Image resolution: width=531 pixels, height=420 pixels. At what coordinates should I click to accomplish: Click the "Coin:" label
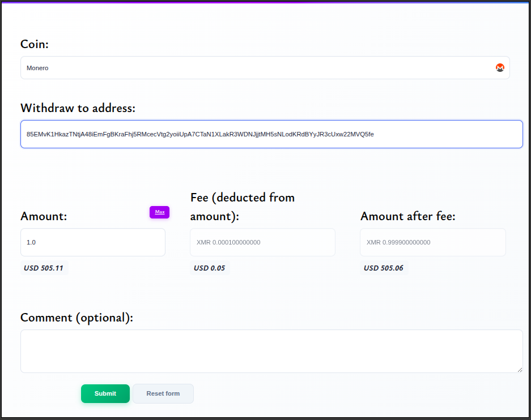click(35, 44)
